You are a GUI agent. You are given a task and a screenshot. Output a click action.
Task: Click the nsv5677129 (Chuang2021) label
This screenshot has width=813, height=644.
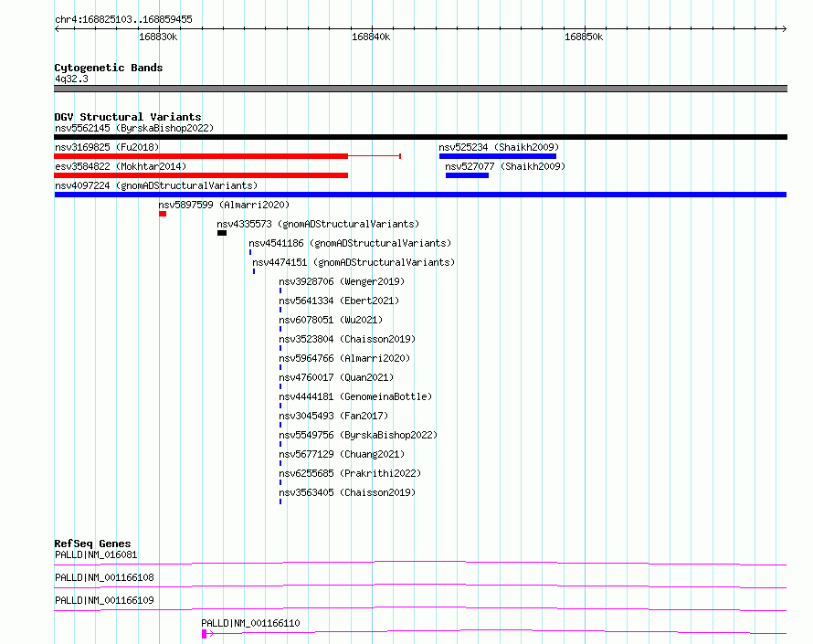click(x=342, y=454)
